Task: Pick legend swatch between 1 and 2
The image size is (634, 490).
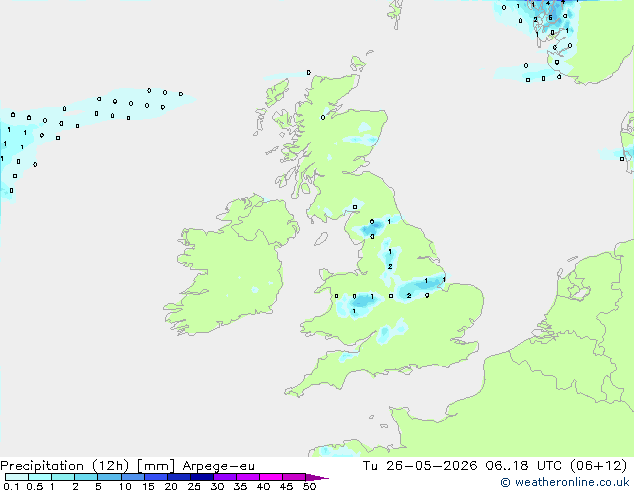Action: 63,477
